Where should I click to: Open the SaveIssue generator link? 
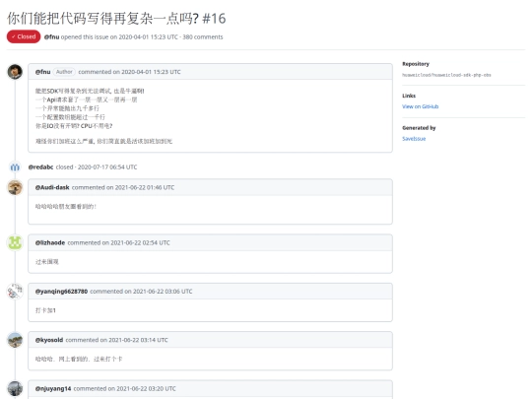[414, 139]
